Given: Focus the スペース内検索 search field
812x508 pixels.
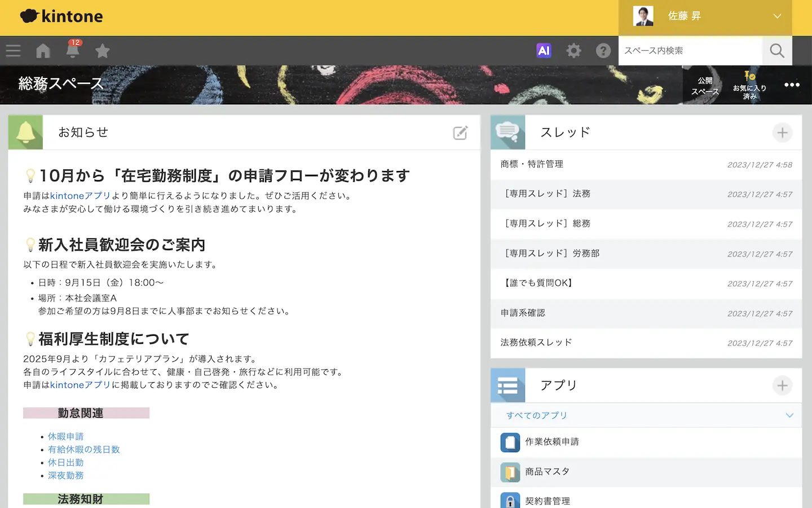Looking at the screenshot, I should 690,51.
